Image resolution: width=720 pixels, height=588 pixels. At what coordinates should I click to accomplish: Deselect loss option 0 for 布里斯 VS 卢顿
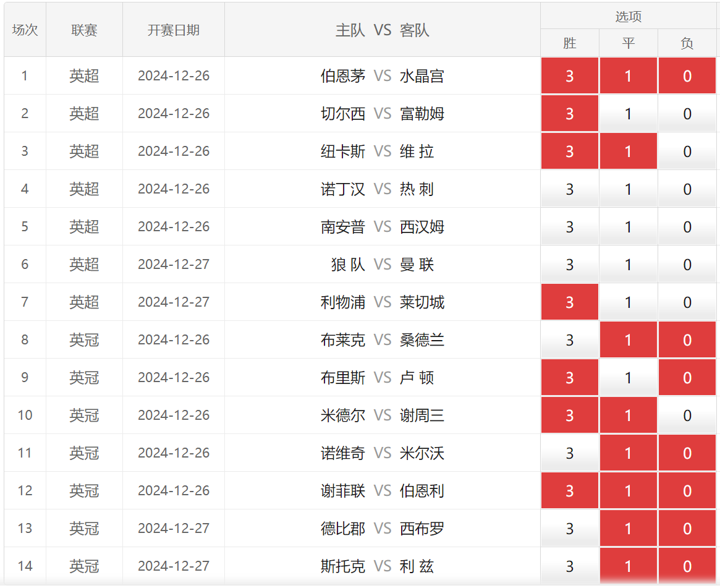(687, 377)
